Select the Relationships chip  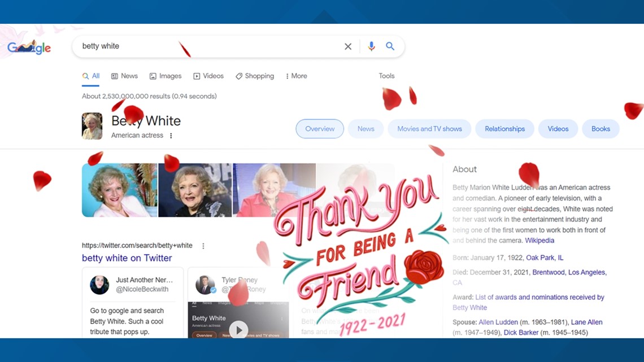pyautogui.click(x=505, y=129)
